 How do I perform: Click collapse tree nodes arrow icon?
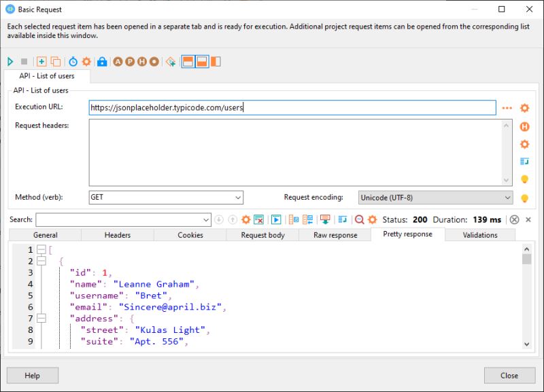[307, 219]
